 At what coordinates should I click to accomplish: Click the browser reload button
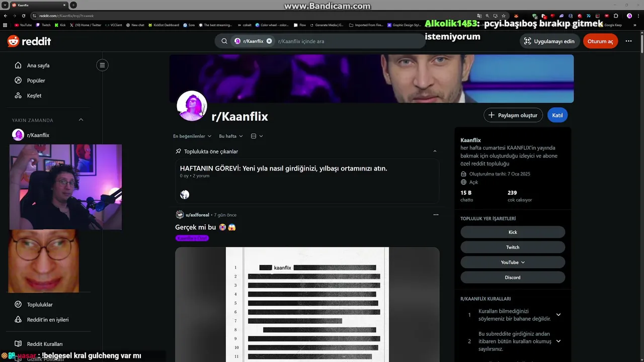click(24, 16)
